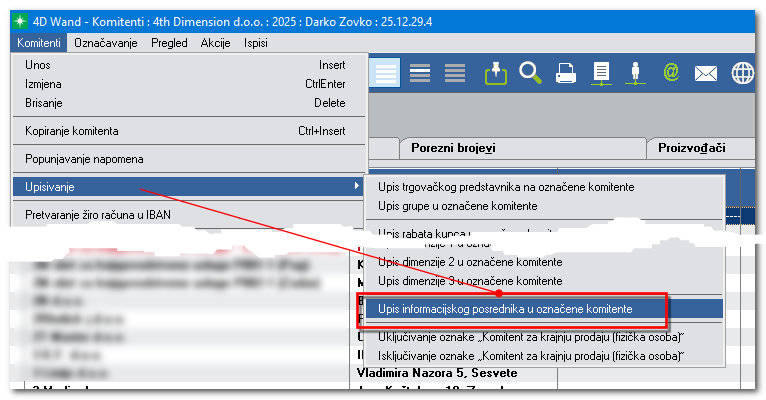Click the green pin export icon
This screenshot has width=766, height=400.
click(x=495, y=73)
